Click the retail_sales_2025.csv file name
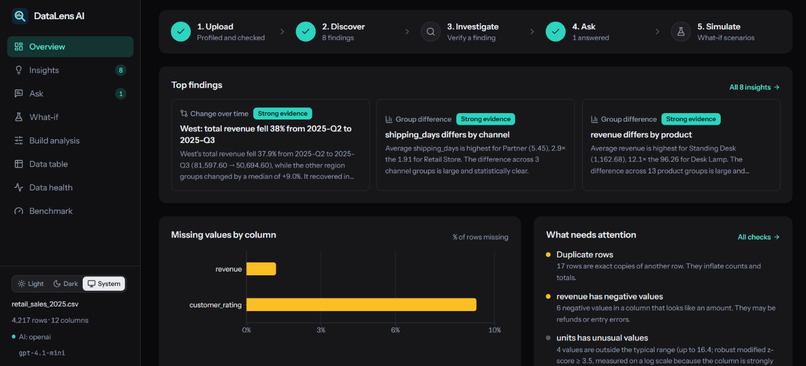Viewport: 806px width, 366px height. coord(45,304)
